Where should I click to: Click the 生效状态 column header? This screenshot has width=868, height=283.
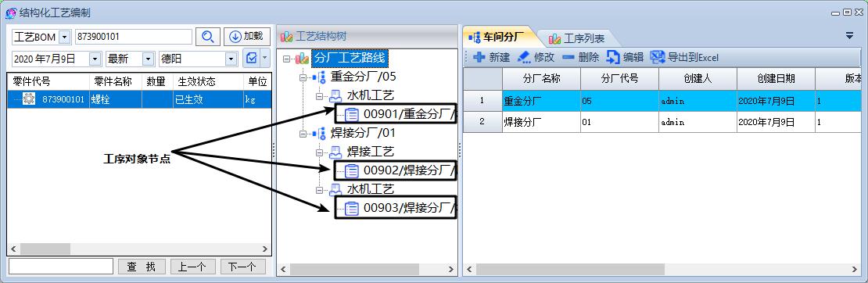(x=208, y=81)
